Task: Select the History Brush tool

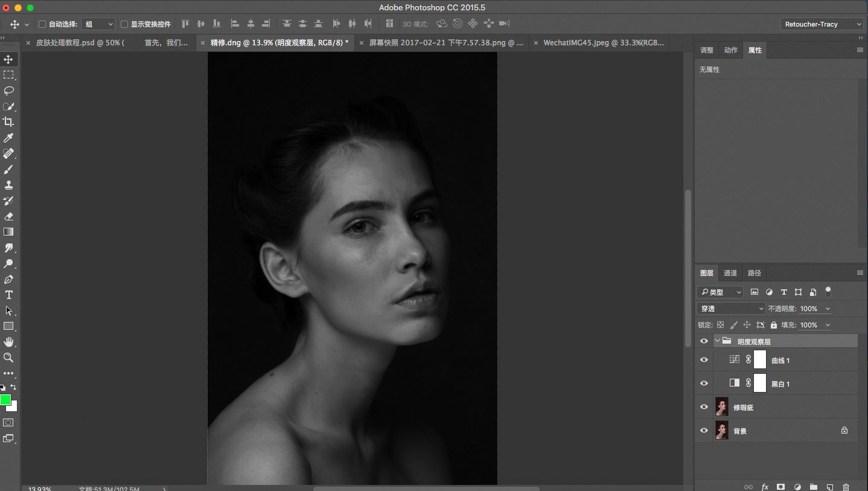Action: (x=8, y=201)
